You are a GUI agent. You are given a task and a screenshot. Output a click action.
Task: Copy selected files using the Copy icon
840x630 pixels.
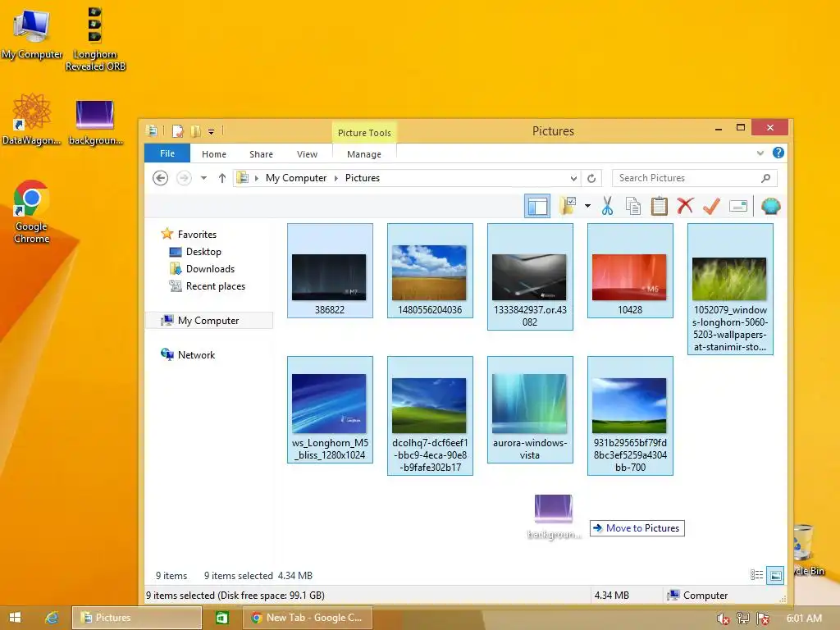point(633,206)
